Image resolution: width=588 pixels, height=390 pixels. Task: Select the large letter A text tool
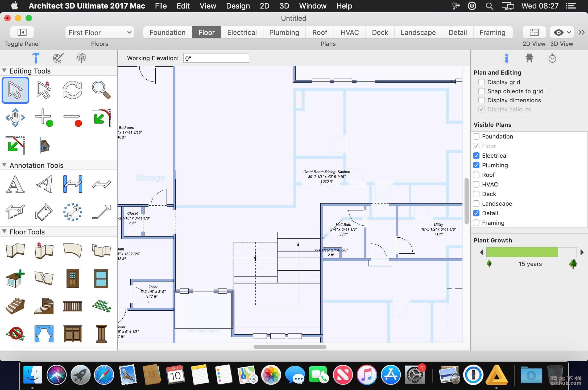pyautogui.click(x=15, y=184)
